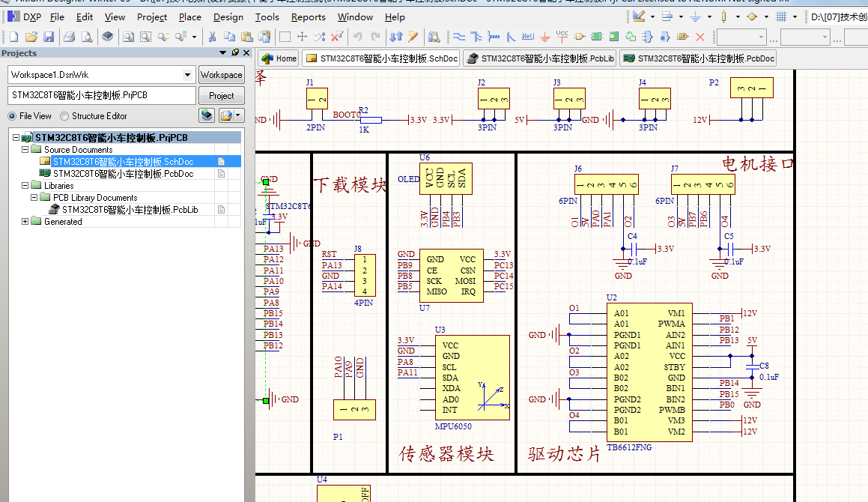Place sheet entry icon
The height and width of the screenshot is (502, 868).
coord(613,37)
